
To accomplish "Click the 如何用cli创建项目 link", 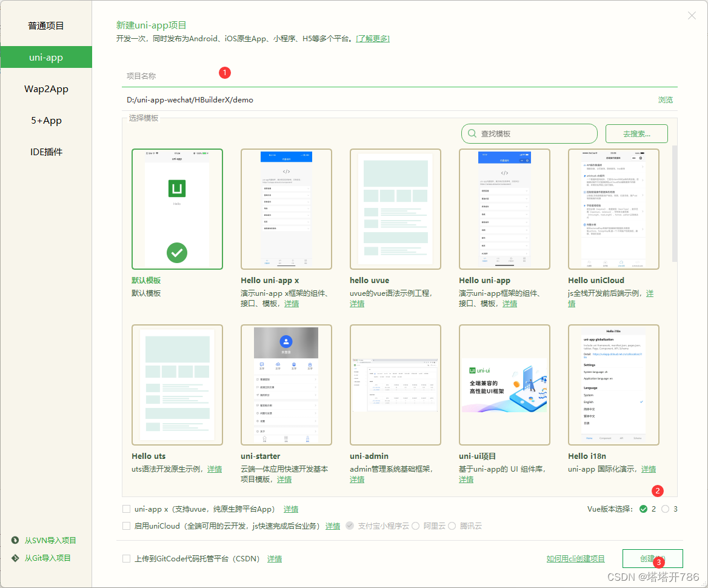I will tap(575, 558).
